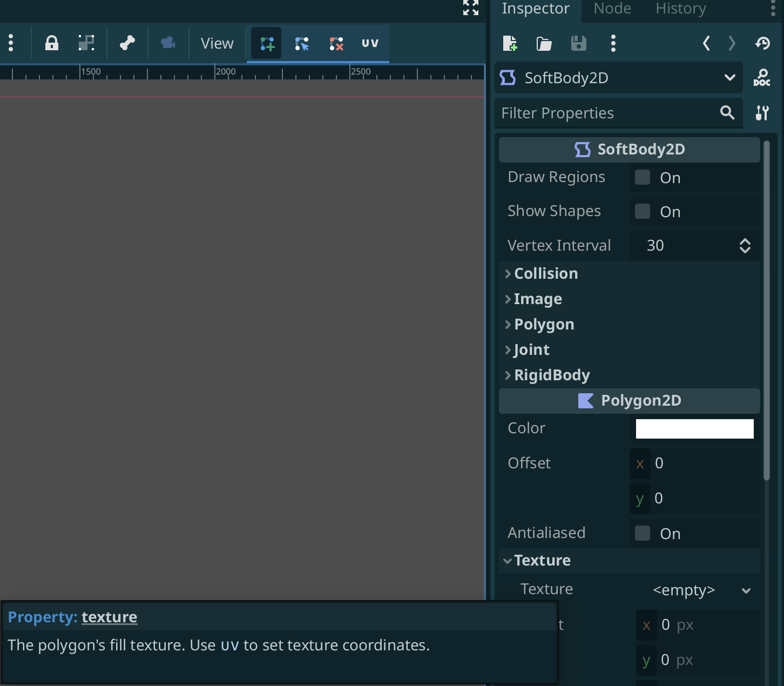Screen dimensions: 784x686
Task: Go to next edited object arrow
Action: (732, 43)
